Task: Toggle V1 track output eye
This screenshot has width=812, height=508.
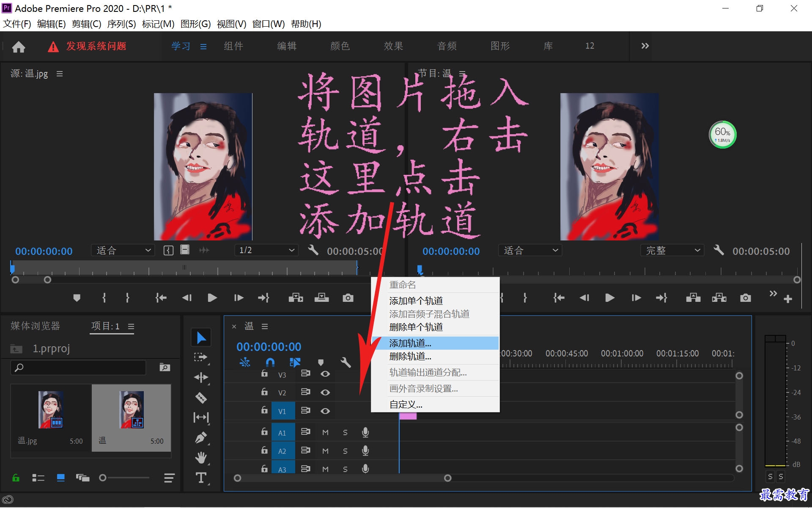Action: coord(325,411)
